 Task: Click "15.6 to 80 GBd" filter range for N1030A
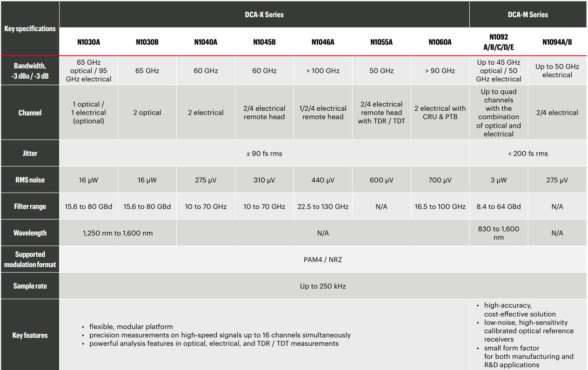[88, 206]
